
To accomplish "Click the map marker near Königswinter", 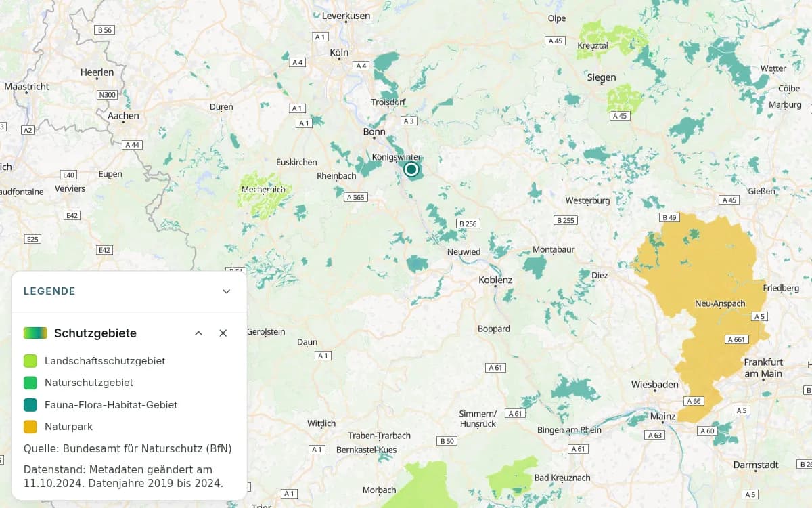I will pos(411,169).
